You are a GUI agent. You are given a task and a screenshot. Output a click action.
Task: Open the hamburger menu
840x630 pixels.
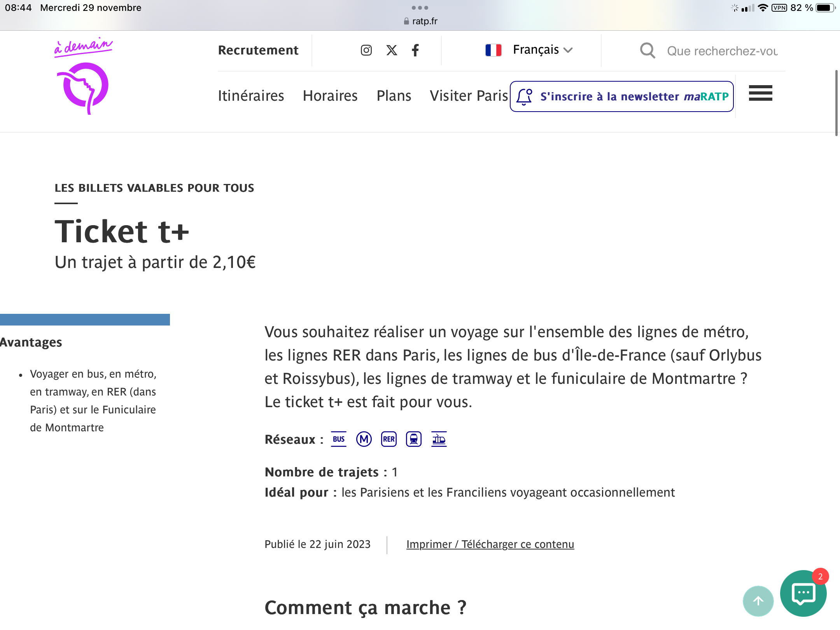(761, 93)
